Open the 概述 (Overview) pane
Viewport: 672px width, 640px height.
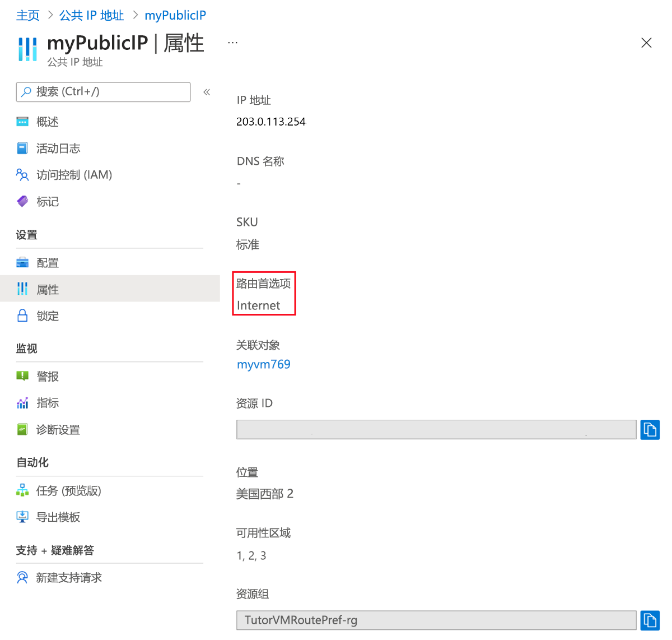(48, 121)
